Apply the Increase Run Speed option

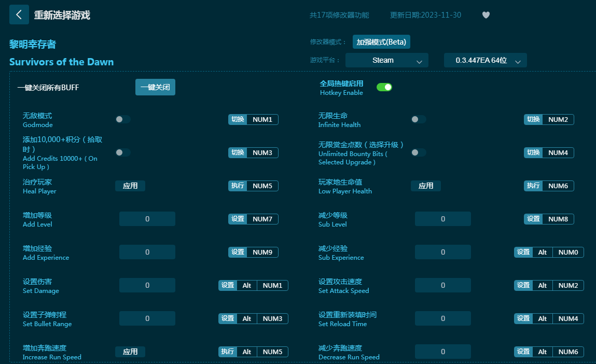[x=130, y=352]
